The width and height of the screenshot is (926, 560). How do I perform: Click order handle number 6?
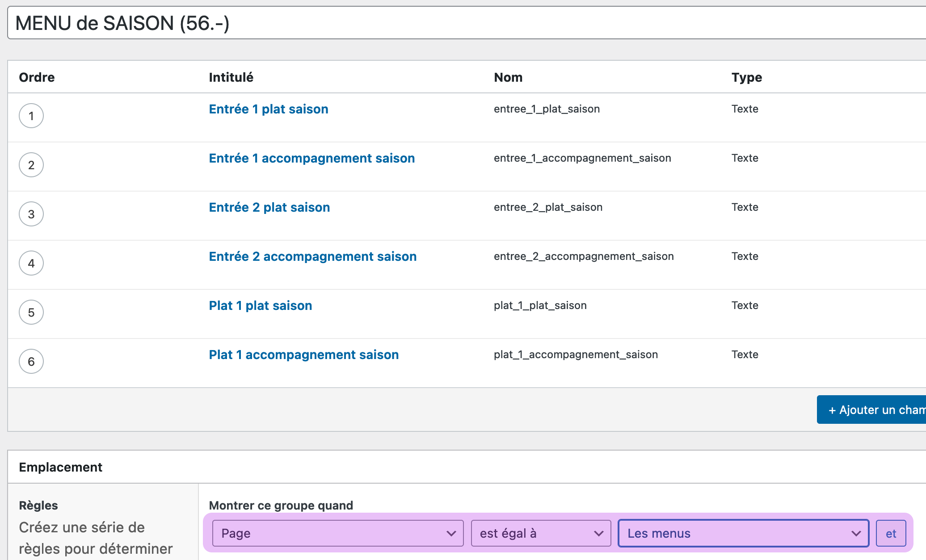[31, 362]
